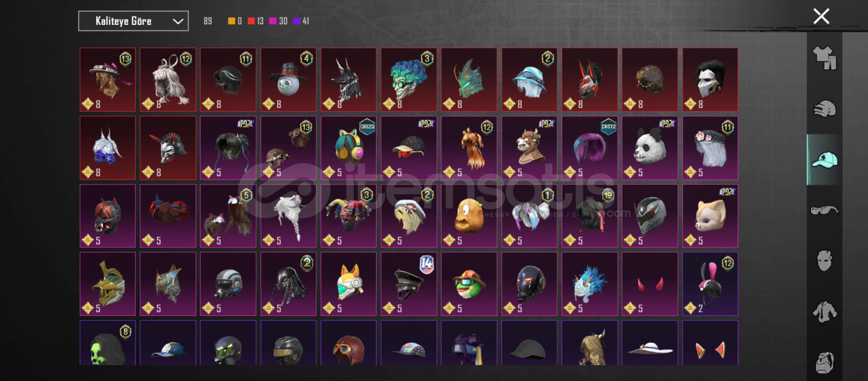Open the sunglasses category in sidebar
Viewport: 868px width, 381px height.
click(825, 210)
